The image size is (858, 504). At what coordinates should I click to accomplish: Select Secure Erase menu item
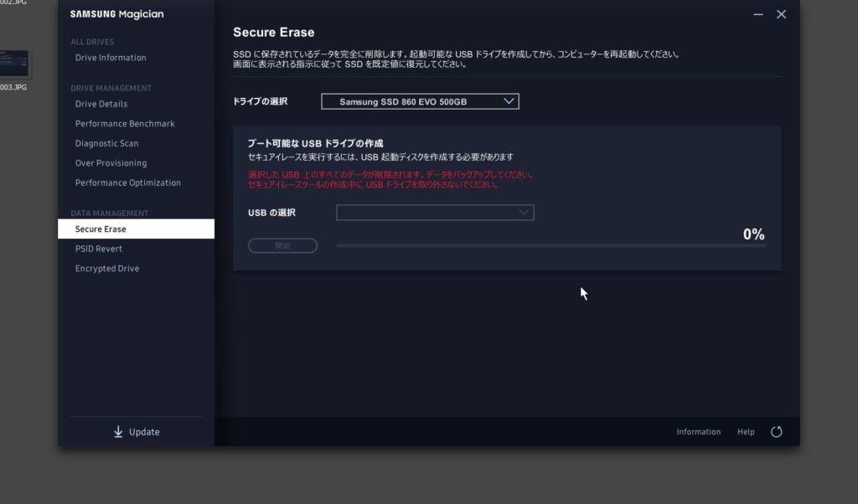(136, 229)
